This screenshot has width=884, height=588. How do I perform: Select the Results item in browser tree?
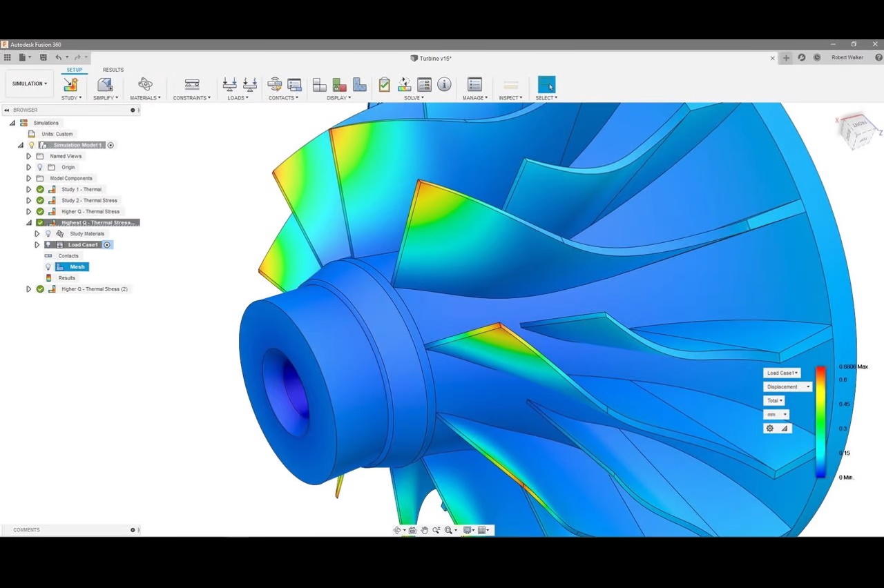click(67, 278)
